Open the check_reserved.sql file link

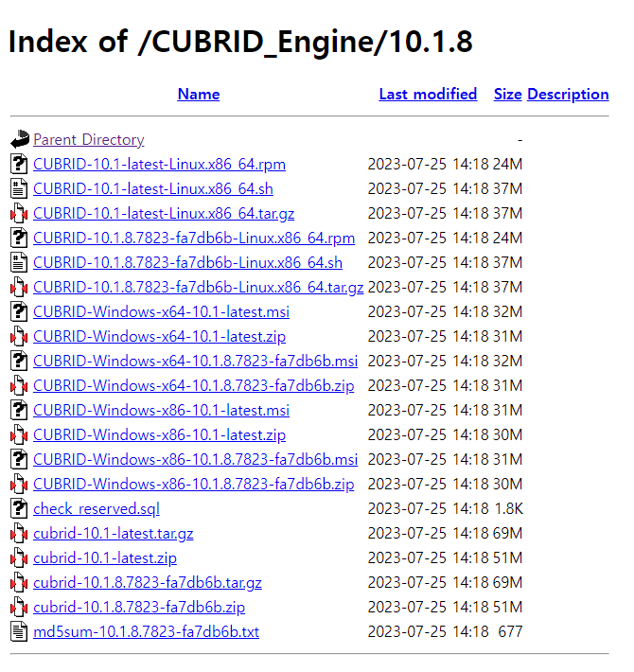(x=97, y=508)
